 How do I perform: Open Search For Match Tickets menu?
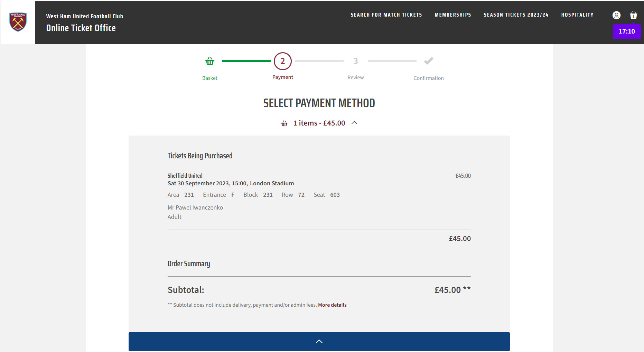[386, 15]
